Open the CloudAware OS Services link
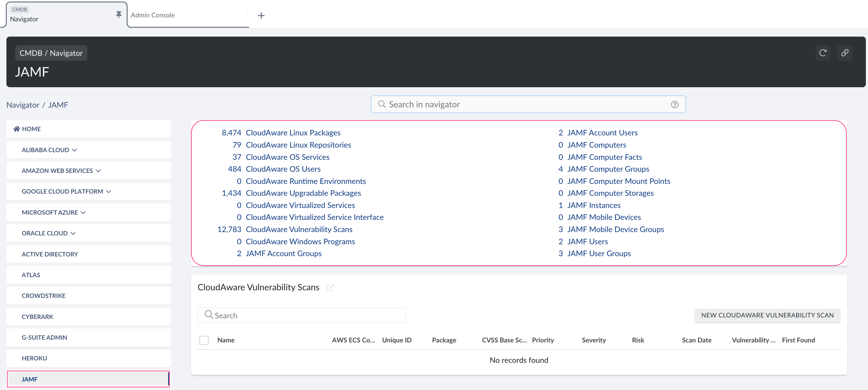 point(288,157)
